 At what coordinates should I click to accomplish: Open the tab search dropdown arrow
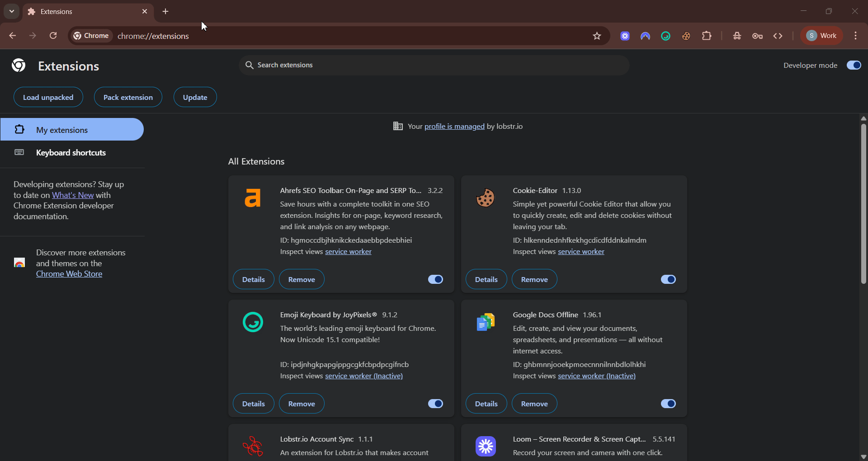pyautogui.click(x=12, y=11)
